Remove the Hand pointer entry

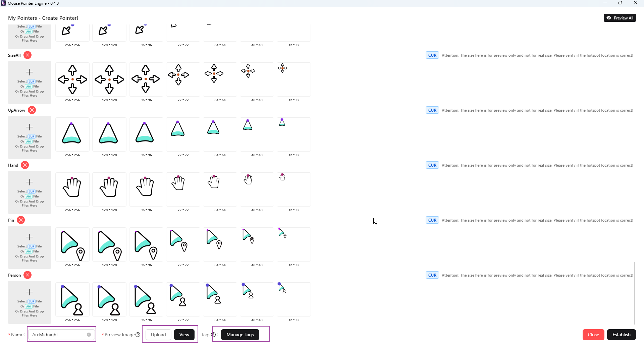pos(25,165)
